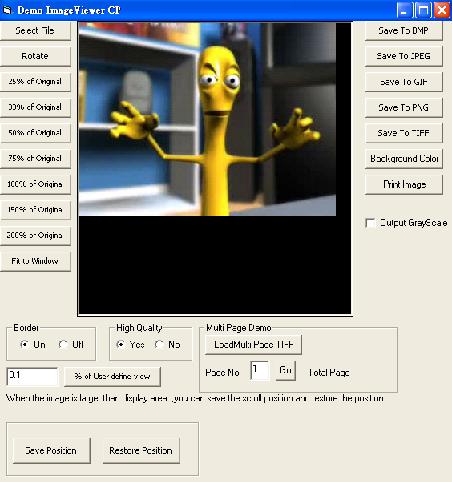
Task: Minimize the Demo ImageViewer CP window
Action: [404, 10]
